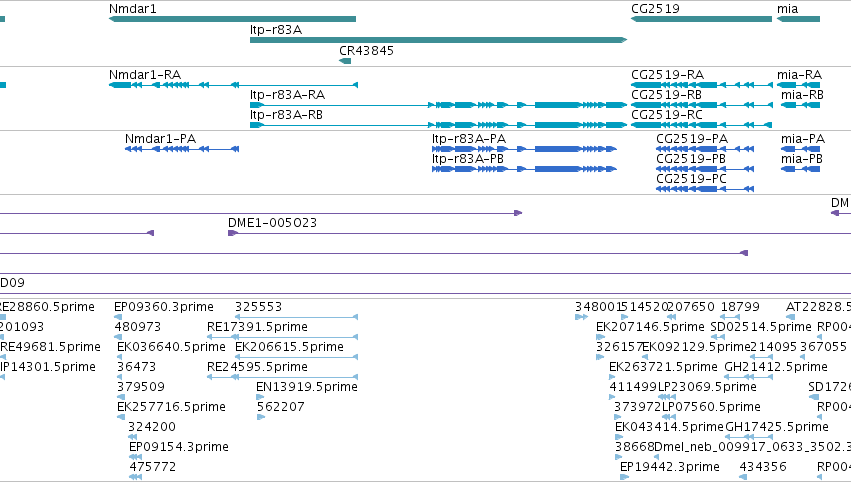Select the EK263721.5prime feature label

663,367
